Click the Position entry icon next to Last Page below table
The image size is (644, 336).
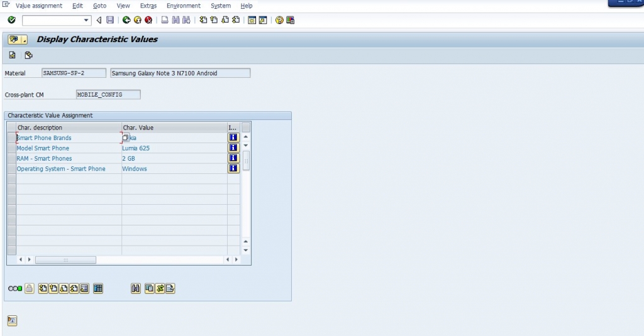click(84, 288)
